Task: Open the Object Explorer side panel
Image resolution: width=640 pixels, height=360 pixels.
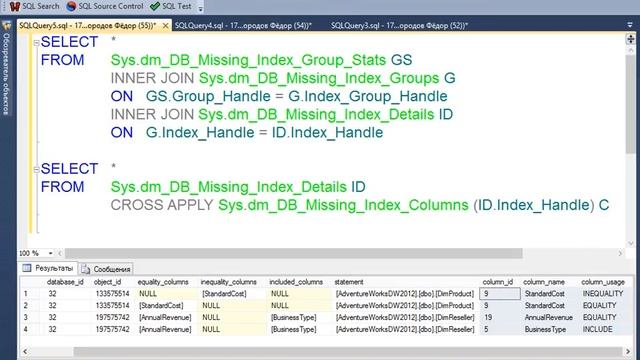Action: point(6,74)
